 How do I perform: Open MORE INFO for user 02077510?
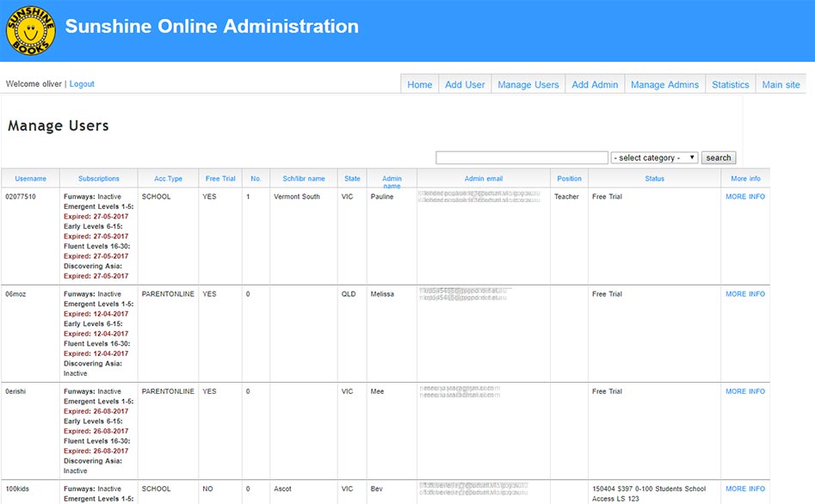745,196
